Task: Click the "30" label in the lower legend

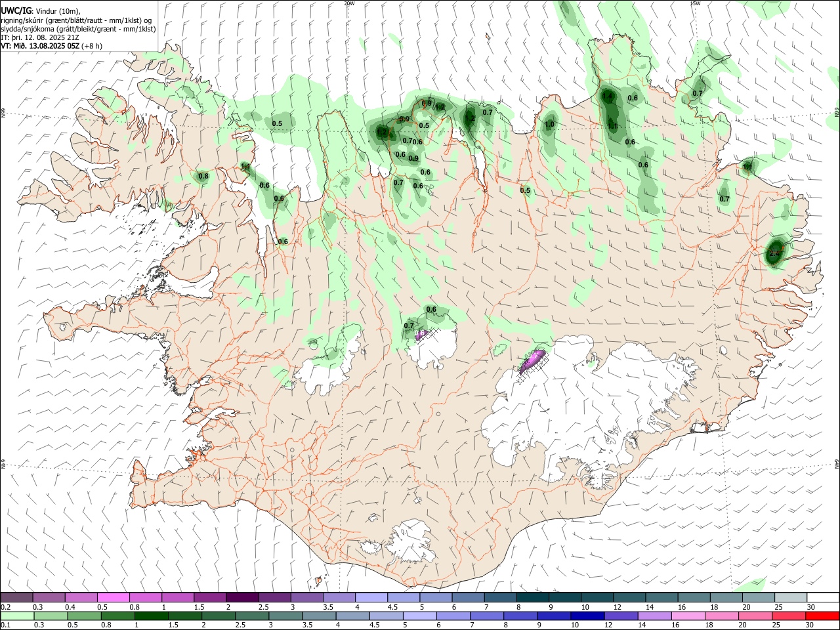Action: tap(809, 625)
